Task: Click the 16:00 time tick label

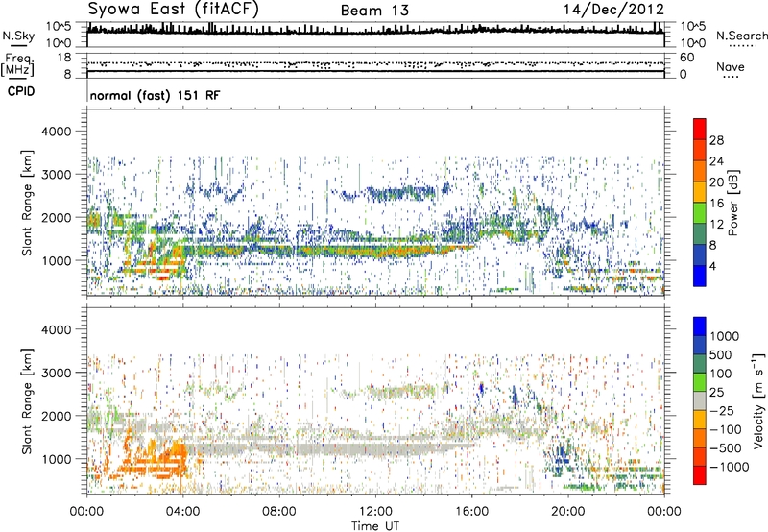Action: pyautogui.click(x=471, y=512)
